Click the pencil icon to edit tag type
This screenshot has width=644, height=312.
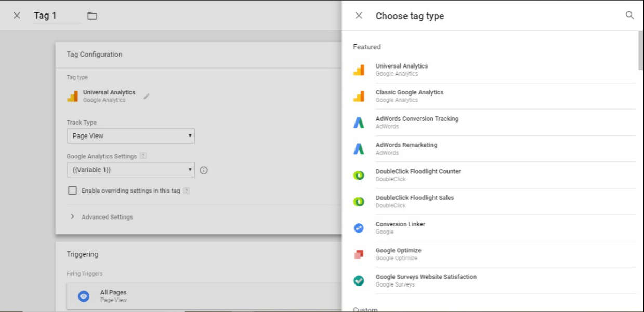(x=147, y=96)
